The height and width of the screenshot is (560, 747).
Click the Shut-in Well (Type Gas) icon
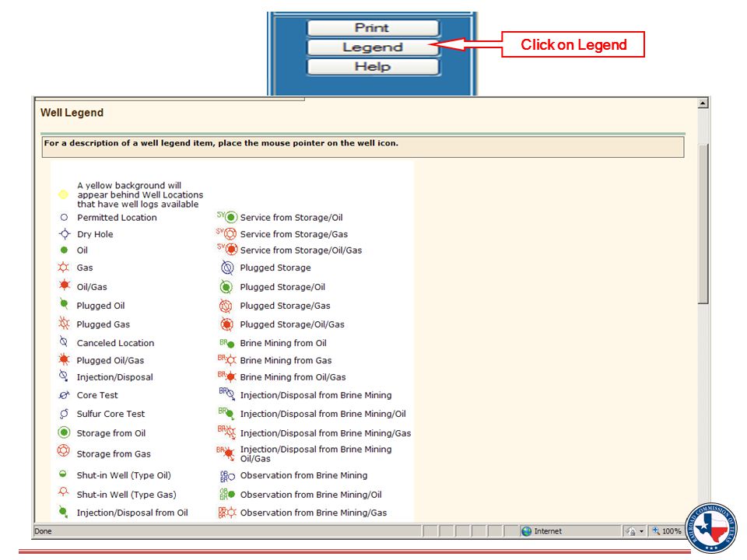(x=63, y=492)
